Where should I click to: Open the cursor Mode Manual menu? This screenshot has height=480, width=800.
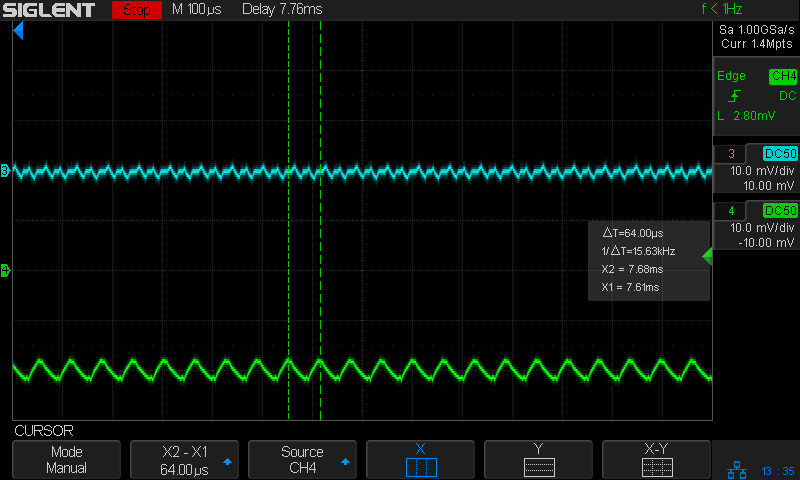click(x=67, y=460)
